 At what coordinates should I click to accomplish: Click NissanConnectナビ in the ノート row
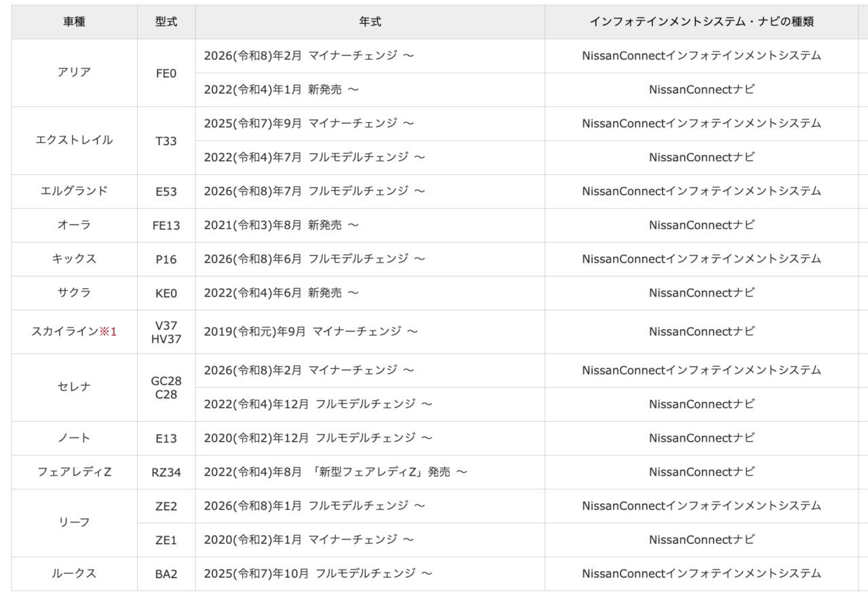(702, 438)
